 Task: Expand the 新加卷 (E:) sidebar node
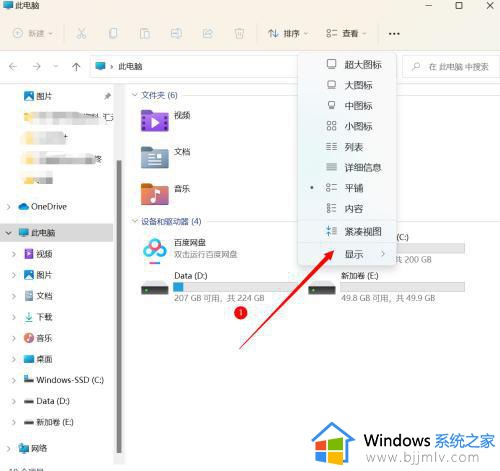click(x=14, y=422)
